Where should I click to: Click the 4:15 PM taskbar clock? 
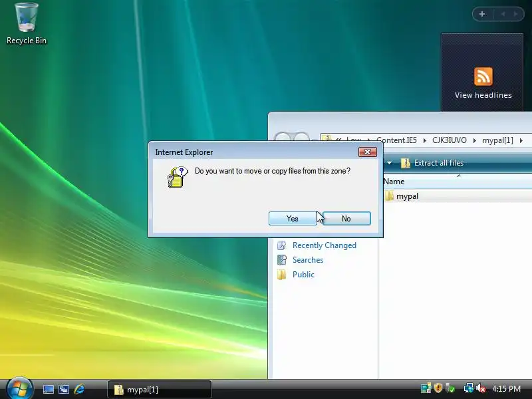[507, 388]
